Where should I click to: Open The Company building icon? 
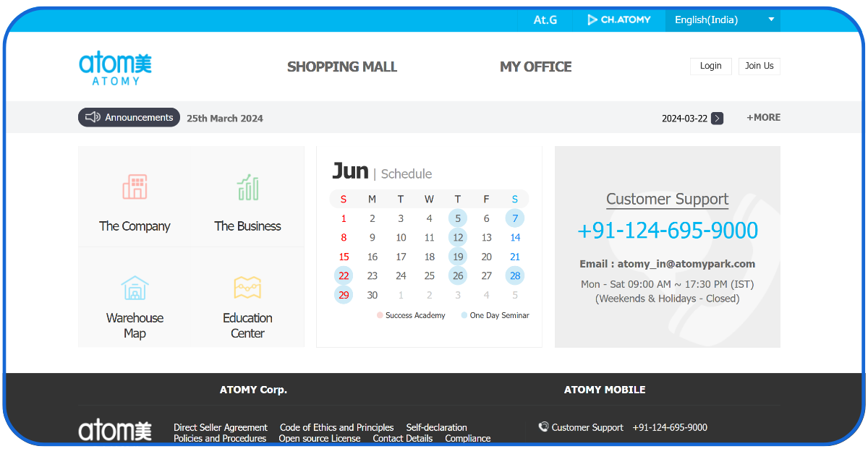(135, 187)
